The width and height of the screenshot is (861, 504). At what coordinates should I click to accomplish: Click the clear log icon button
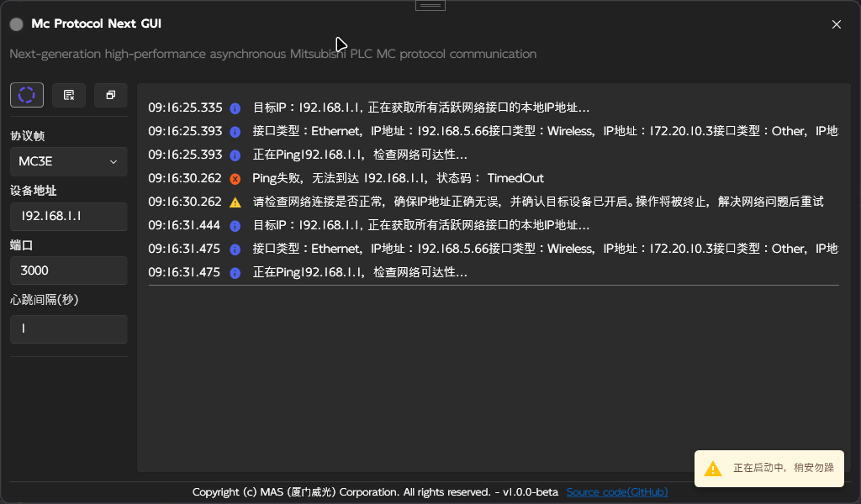tap(69, 95)
